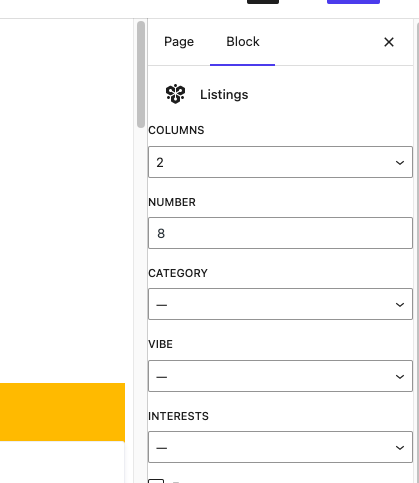Click the chevron arrow in the Vibe field
Viewport: 419px width, 483px height.
[x=400, y=377]
